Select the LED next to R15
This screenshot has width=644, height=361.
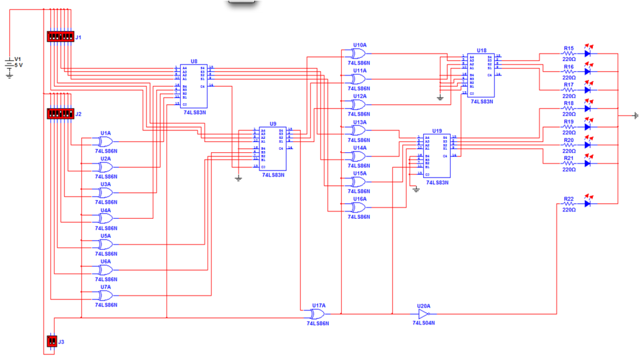point(588,51)
